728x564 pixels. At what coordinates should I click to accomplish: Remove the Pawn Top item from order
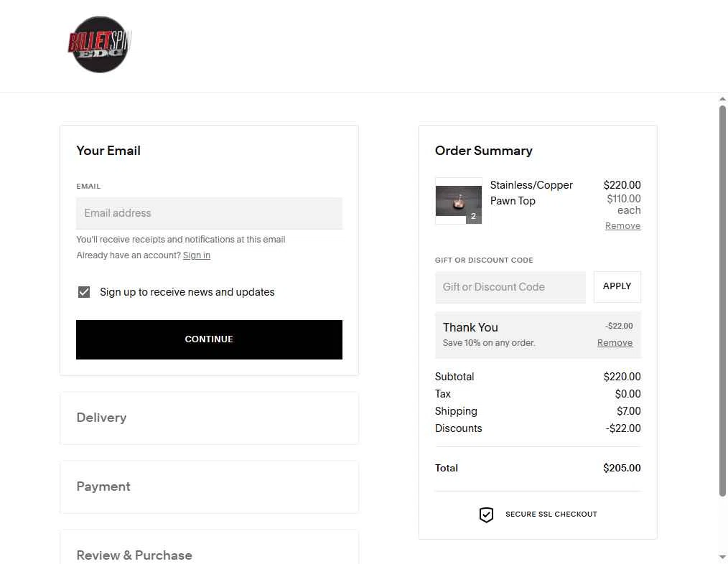622,225
